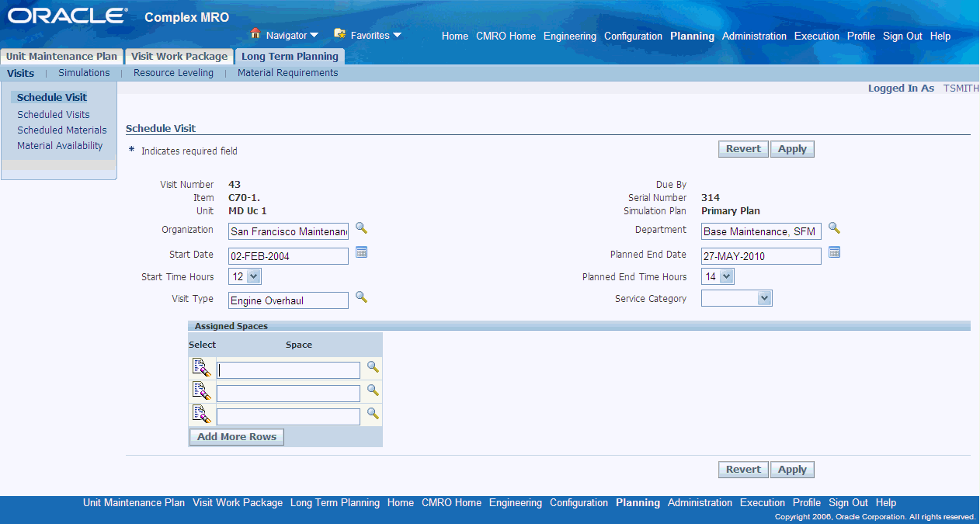Open Scheduled Materials in the side menu
This screenshot has height=524, width=980.
click(62, 130)
